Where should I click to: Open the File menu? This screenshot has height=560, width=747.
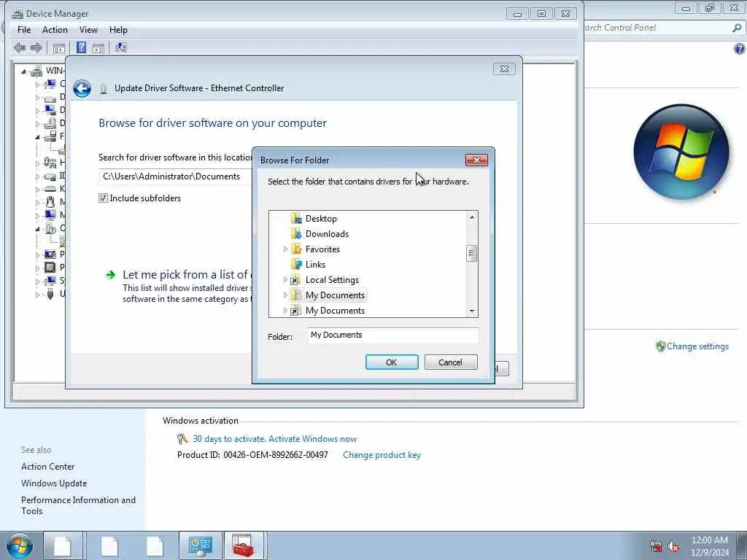point(24,30)
